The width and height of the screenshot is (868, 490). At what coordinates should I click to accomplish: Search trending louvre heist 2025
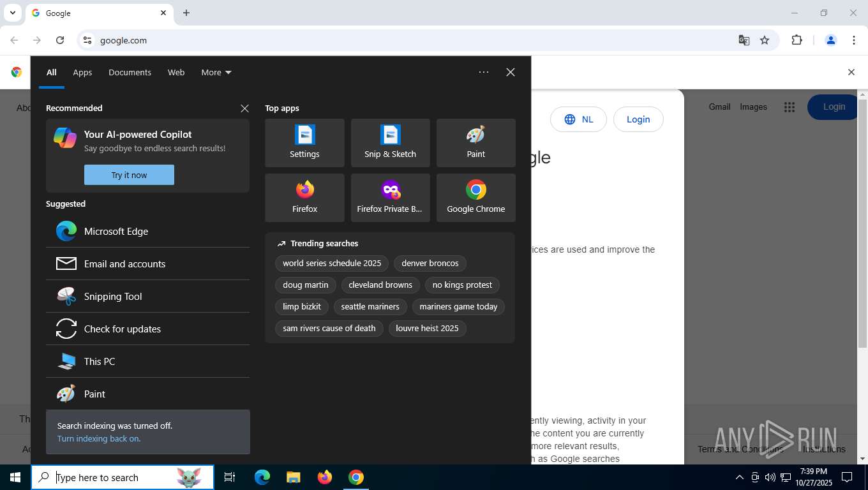tap(427, 328)
